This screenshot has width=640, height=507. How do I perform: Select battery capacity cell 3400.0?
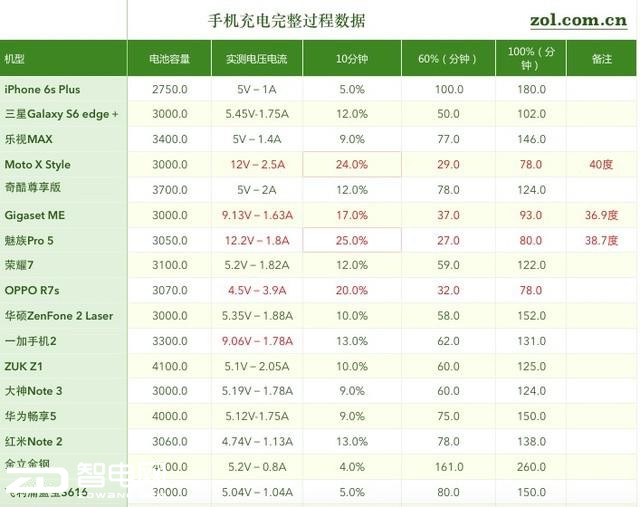point(170,139)
